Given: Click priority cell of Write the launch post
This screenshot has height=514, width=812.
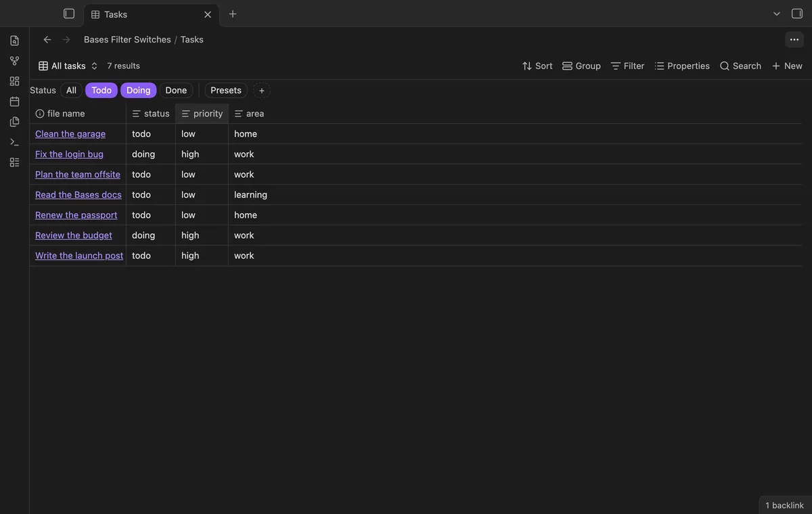Looking at the screenshot, I should pos(202,256).
